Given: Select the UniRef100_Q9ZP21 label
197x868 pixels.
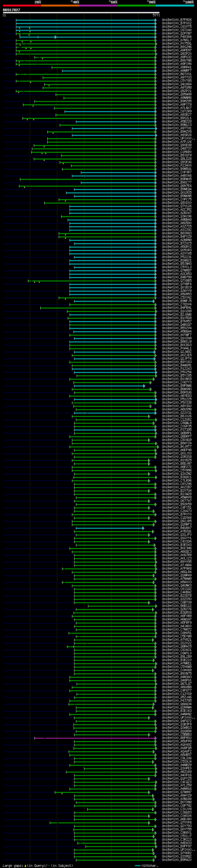Looking at the screenshot, I should 177,91.
